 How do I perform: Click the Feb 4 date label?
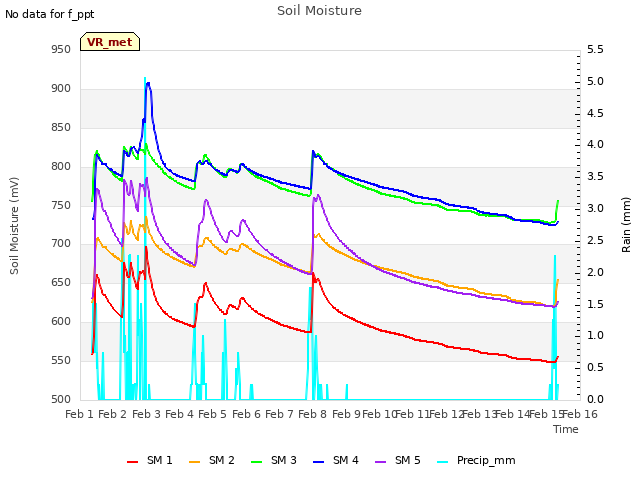coord(179,414)
